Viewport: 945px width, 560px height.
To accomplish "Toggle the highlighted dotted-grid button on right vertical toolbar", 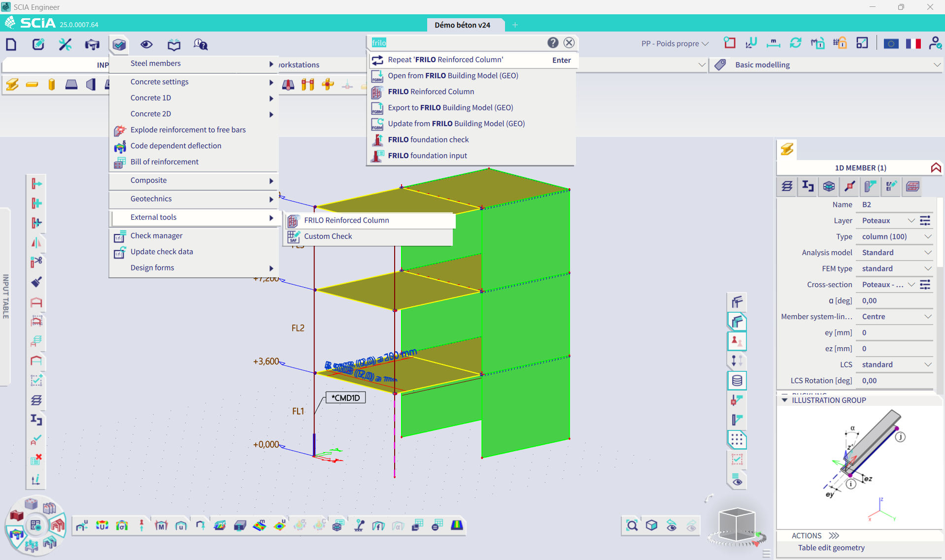I will tap(737, 440).
